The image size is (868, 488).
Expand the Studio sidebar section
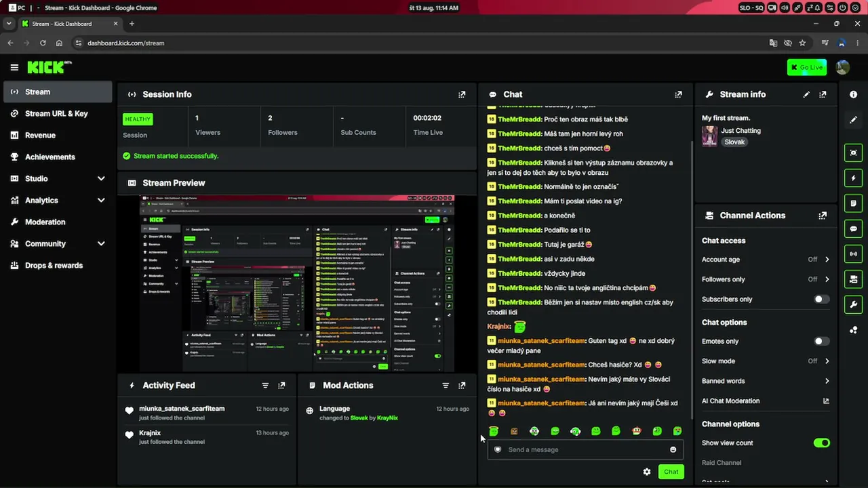[x=101, y=178]
